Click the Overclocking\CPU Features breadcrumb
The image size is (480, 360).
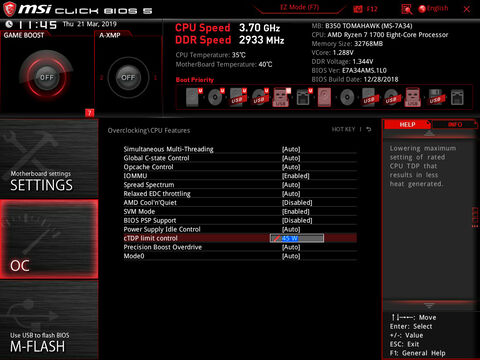pyautogui.click(x=149, y=130)
